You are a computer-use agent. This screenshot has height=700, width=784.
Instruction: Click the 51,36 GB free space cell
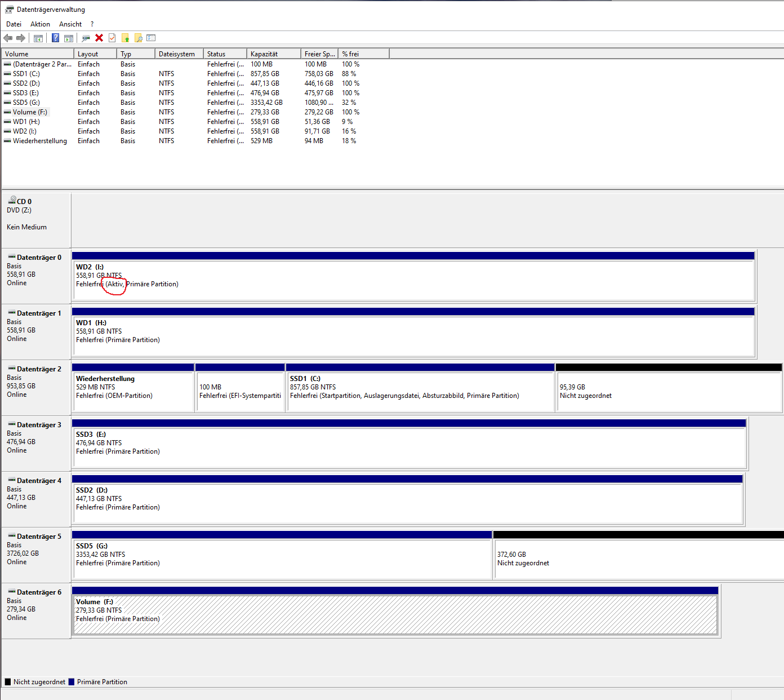pyautogui.click(x=317, y=122)
